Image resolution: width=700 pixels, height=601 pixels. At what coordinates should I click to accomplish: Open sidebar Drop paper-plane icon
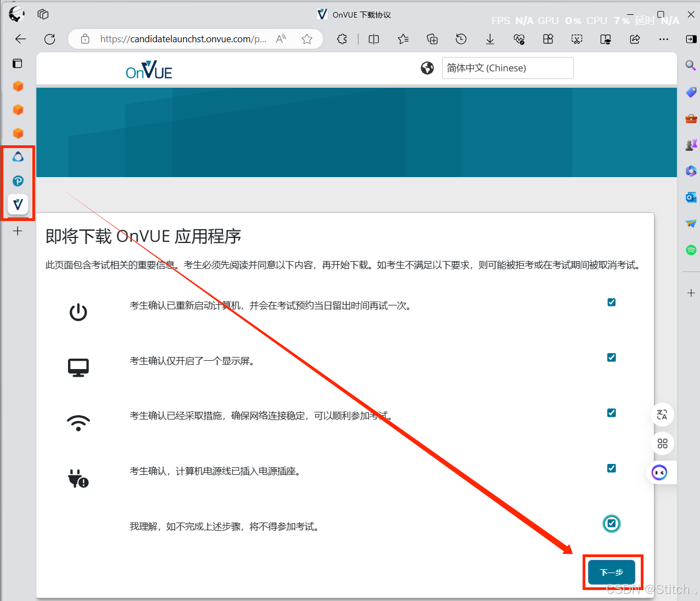691,223
